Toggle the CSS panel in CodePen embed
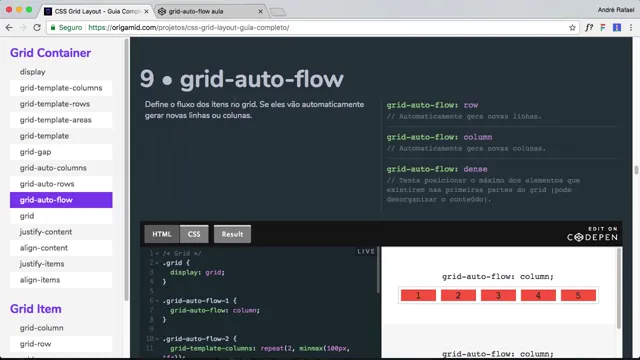Viewport: 640px width, 360px height. [x=194, y=234]
